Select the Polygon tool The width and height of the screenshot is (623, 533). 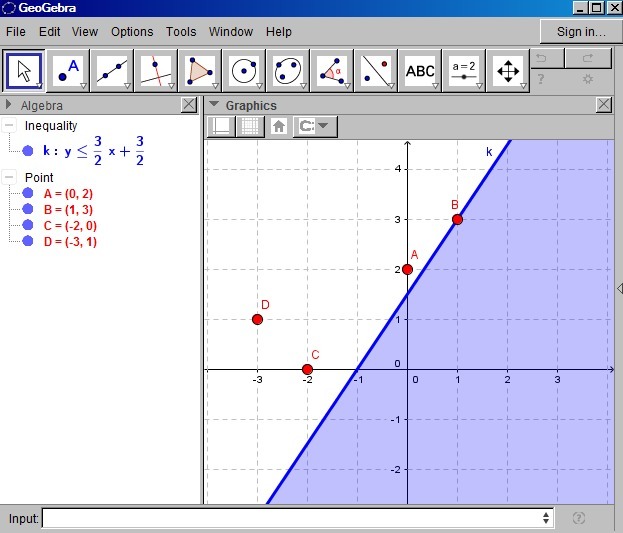point(200,71)
